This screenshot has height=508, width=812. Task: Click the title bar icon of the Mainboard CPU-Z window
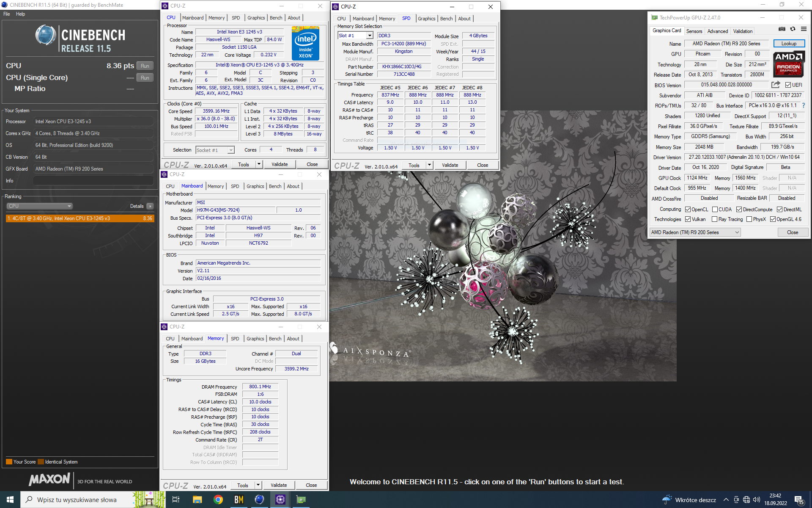coord(164,174)
